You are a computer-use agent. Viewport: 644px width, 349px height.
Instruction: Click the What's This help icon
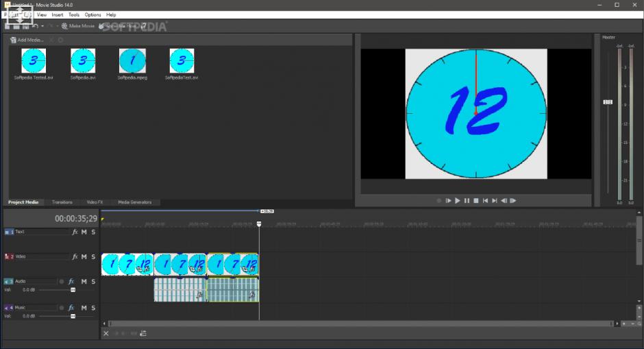[x=143, y=26]
